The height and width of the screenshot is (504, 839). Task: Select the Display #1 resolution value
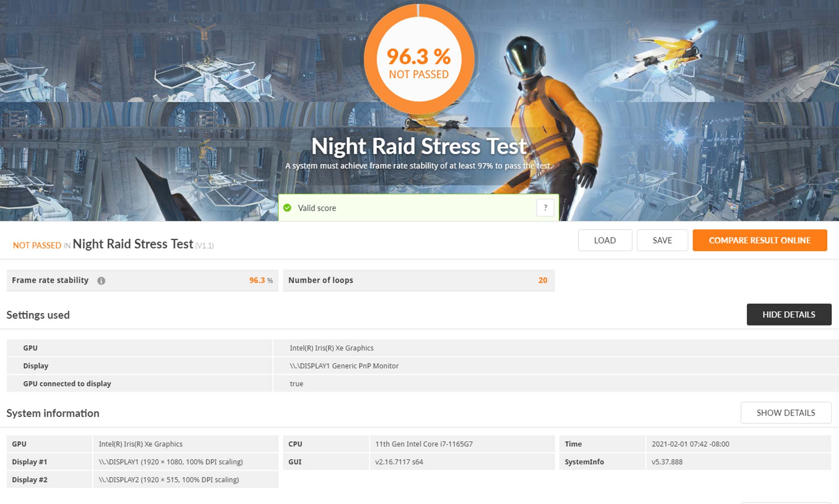(x=171, y=462)
